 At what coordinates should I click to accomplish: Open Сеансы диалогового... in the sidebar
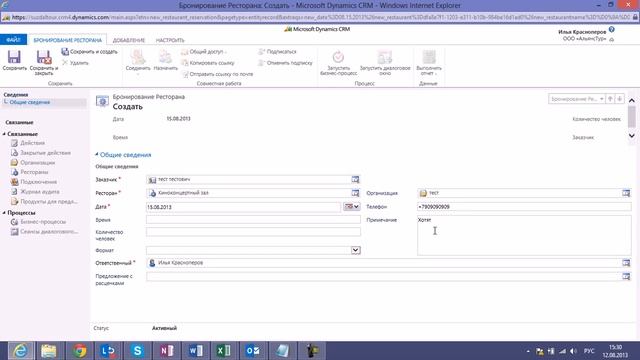(49, 232)
